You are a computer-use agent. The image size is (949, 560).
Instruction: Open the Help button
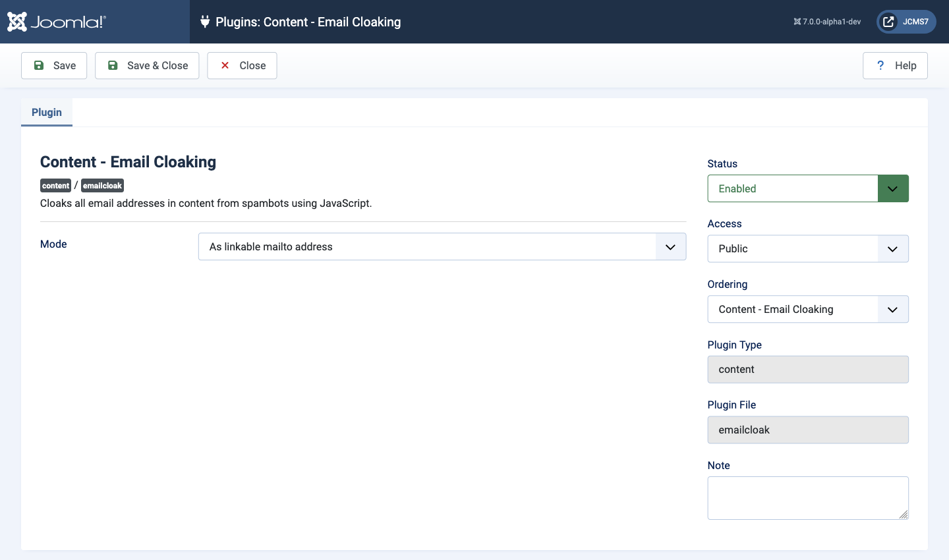(895, 66)
